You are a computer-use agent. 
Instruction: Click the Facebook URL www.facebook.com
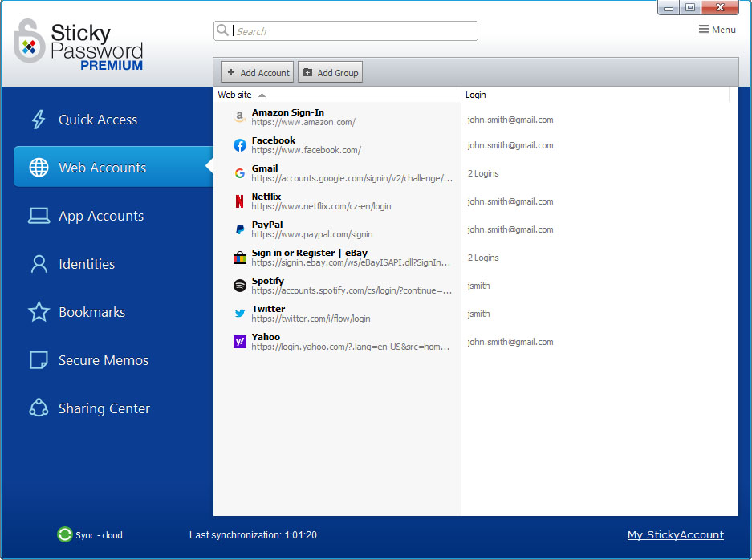[x=306, y=150]
